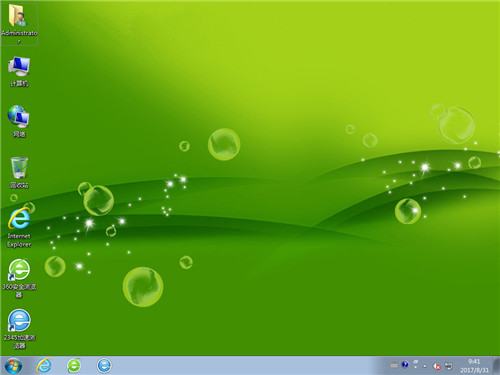500x375 pixels.
Task: Select the 360 secure browser shortcut
Action: pyautogui.click(x=19, y=279)
